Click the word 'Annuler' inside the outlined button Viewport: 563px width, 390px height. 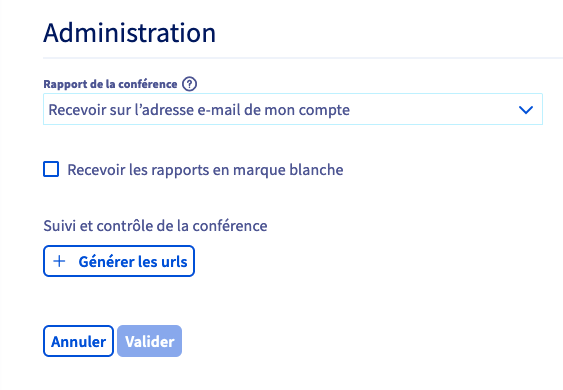78,342
